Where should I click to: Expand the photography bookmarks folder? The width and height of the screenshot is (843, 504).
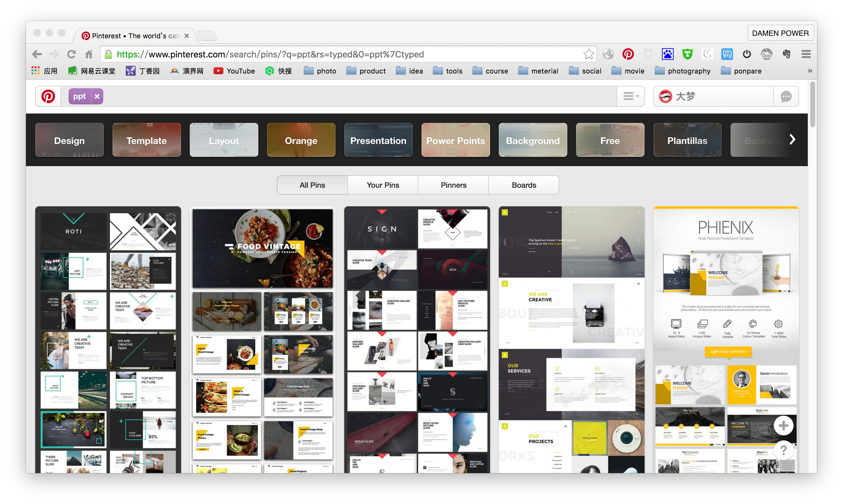pos(683,71)
